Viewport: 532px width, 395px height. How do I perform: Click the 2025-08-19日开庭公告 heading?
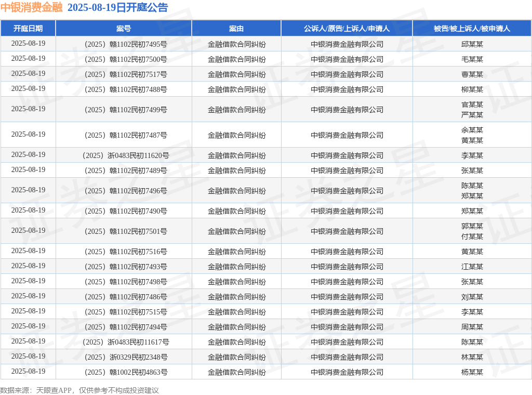(117, 8)
